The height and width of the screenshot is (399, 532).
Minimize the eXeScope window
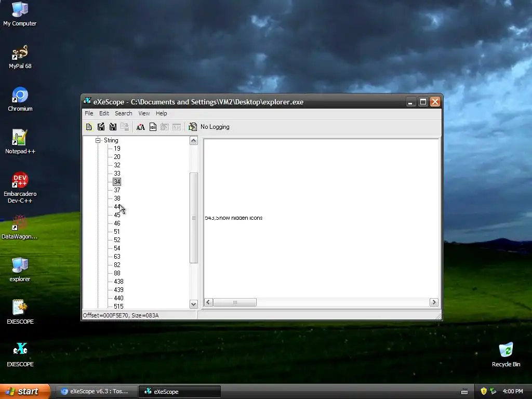point(411,102)
